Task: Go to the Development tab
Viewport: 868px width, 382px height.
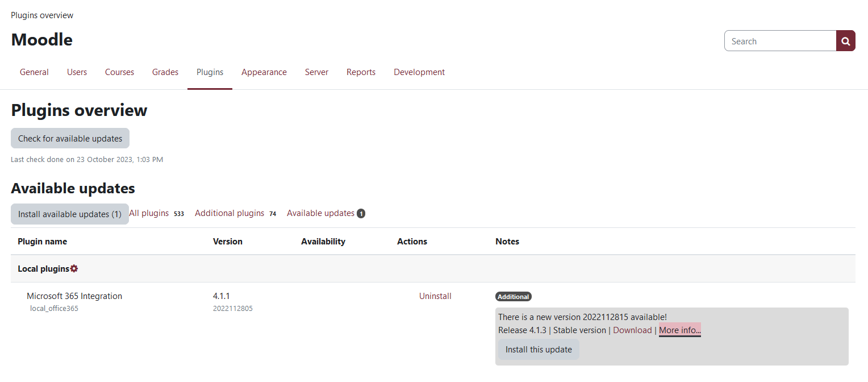Action: tap(419, 72)
